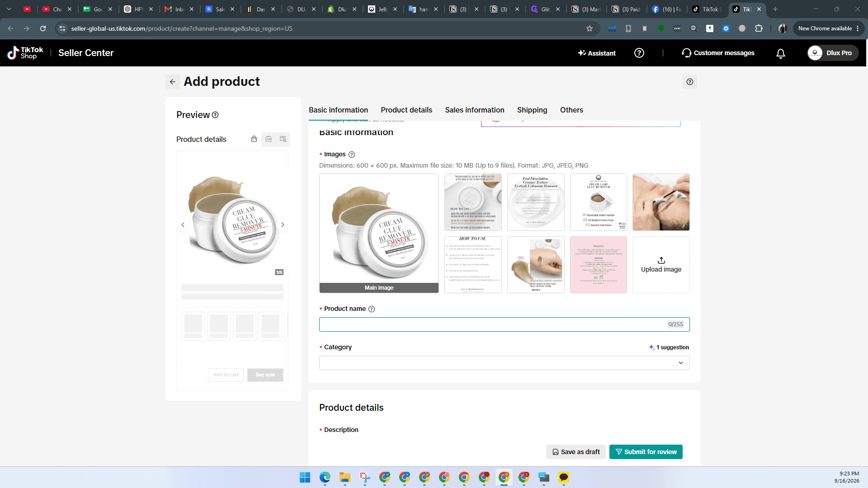Select the search preview mode icon

click(283, 139)
